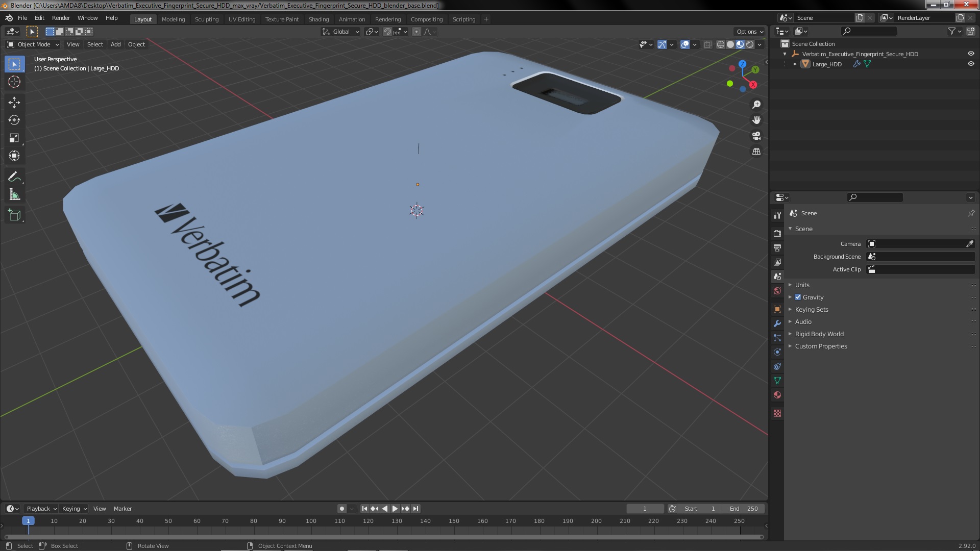This screenshot has height=551, width=980.
Task: Select the Annotate tool
Action: click(14, 177)
